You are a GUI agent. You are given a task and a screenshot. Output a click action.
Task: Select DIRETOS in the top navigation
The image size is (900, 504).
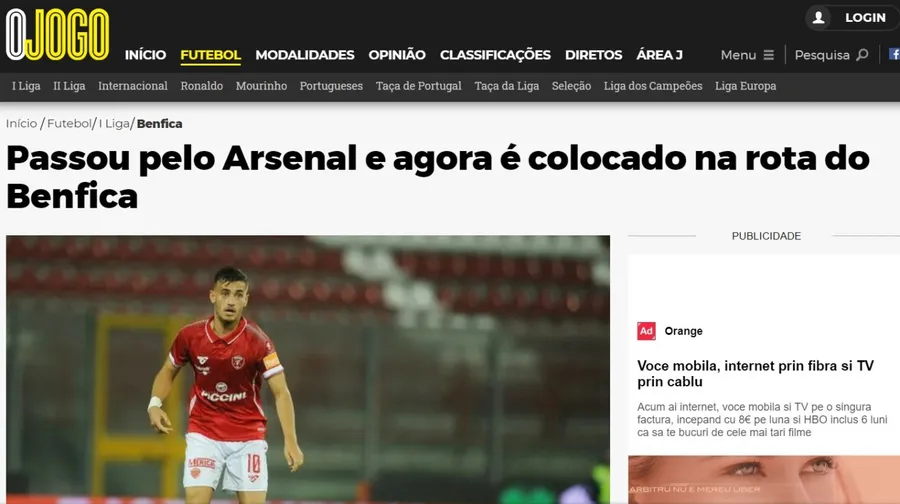click(x=593, y=55)
